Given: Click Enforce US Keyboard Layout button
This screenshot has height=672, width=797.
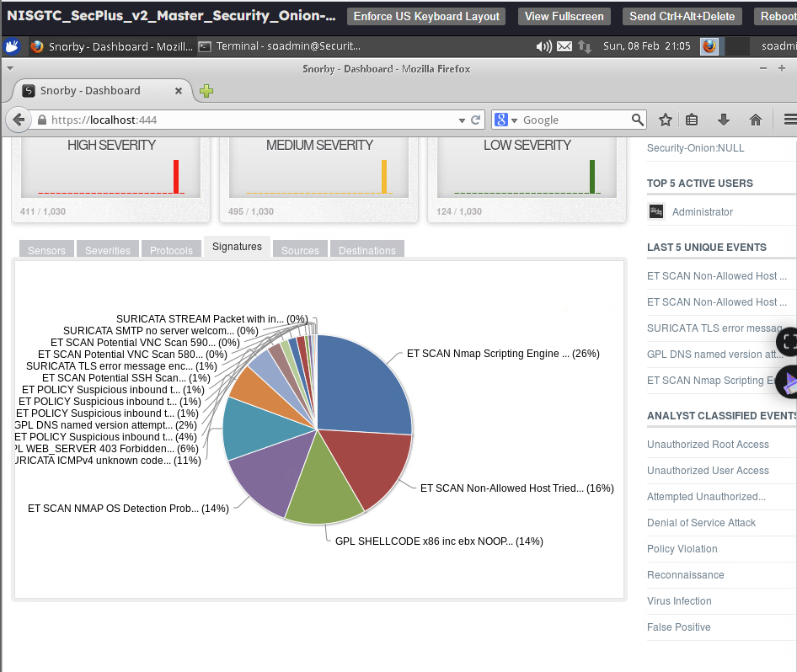Looking at the screenshot, I should [x=426, y=16].
